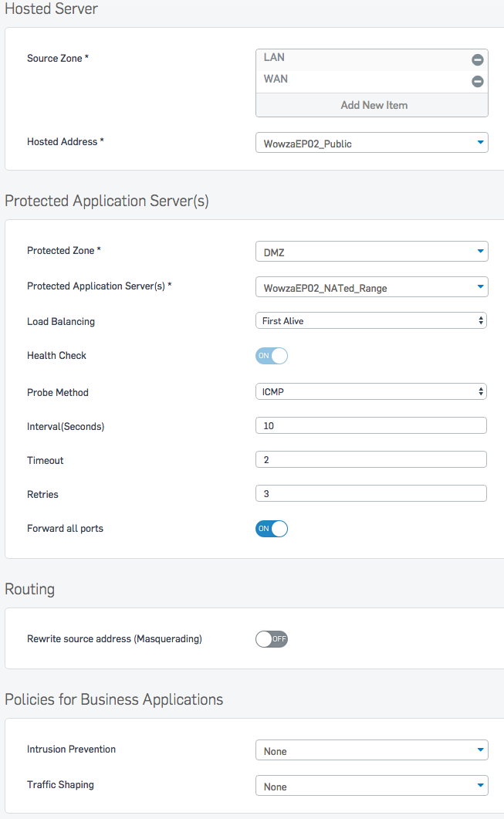The width and height of the screenshot is (504, 819).
Task: Click the Timeout input field
Action: click(371, 459)
